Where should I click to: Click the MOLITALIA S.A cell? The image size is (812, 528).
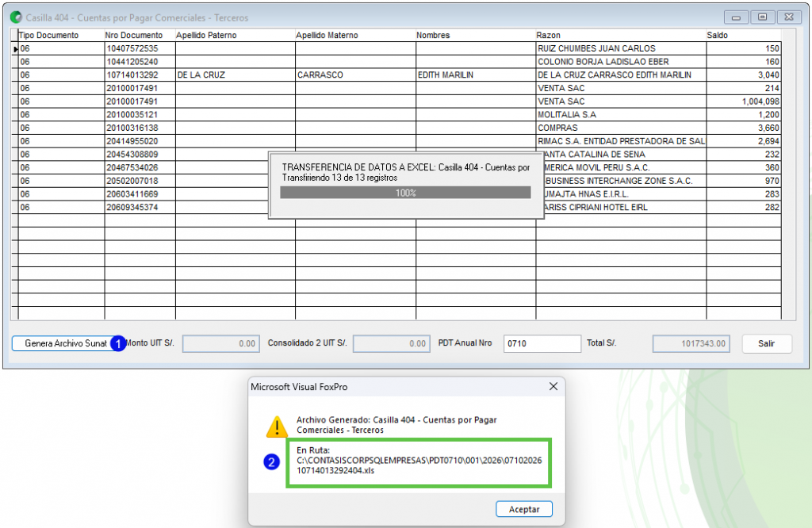click(x=621, y=115)
